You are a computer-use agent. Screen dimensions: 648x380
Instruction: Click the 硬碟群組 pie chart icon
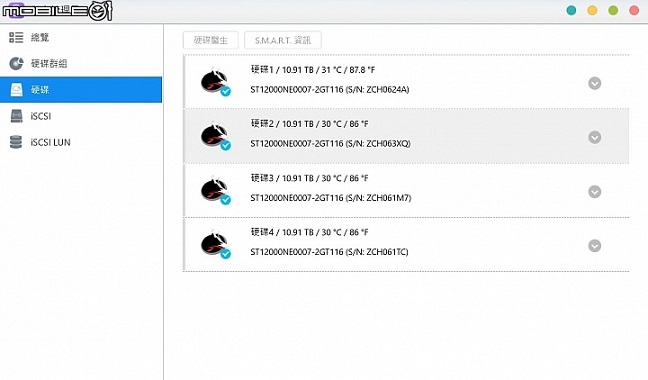(x=16, y=64)
